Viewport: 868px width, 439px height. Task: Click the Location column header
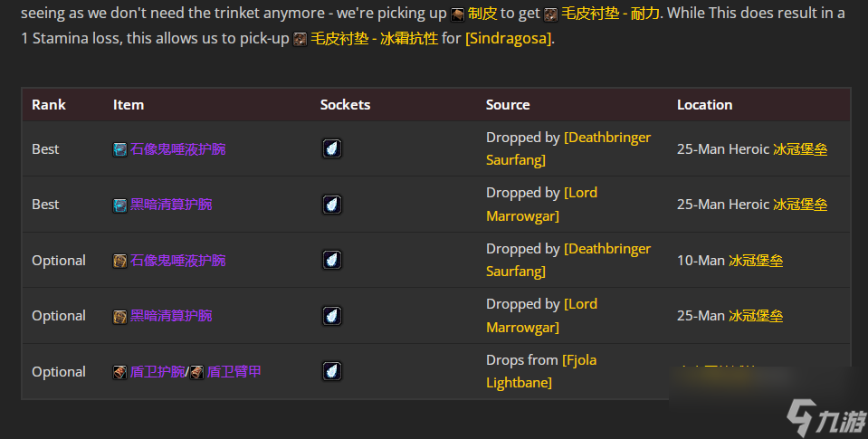[x=705, y=105]
